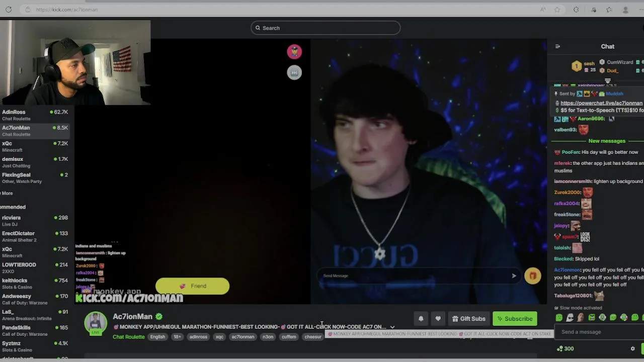Open the powerchat.live/ac7ionman link
Screen dimensions: 644x362
(601, 103)
